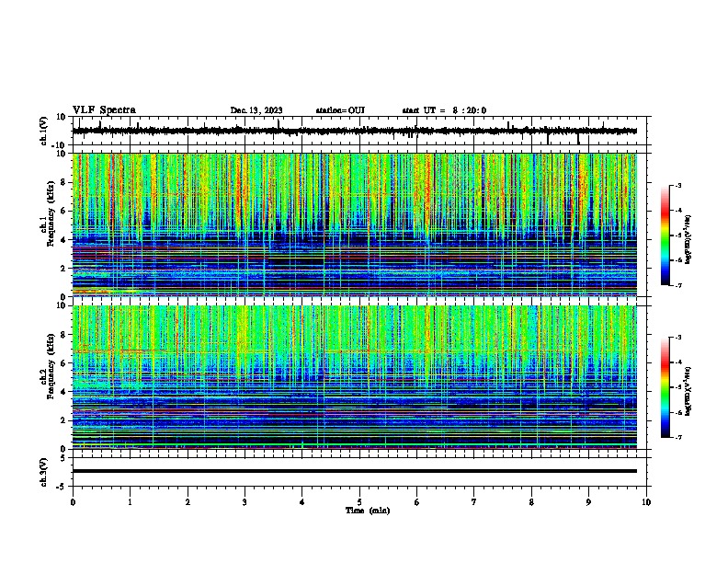Click the "3" tick on the time axis
728x563 pixels.
click(245, 502)
